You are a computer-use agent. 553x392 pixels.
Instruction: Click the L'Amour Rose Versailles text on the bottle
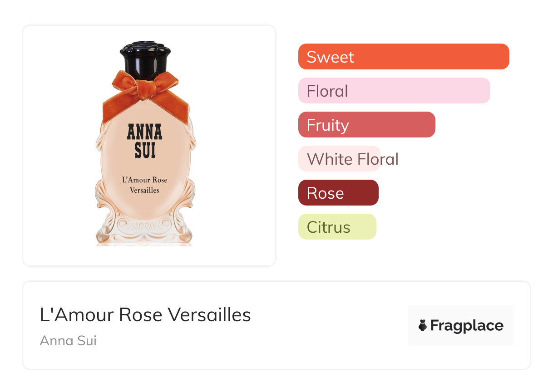(x=144, y=185)
